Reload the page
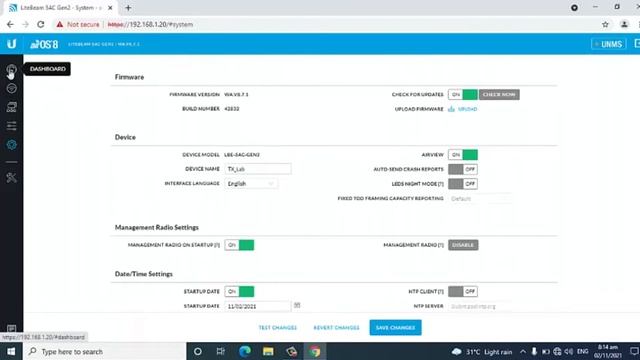640x360 pixels. 40,24
